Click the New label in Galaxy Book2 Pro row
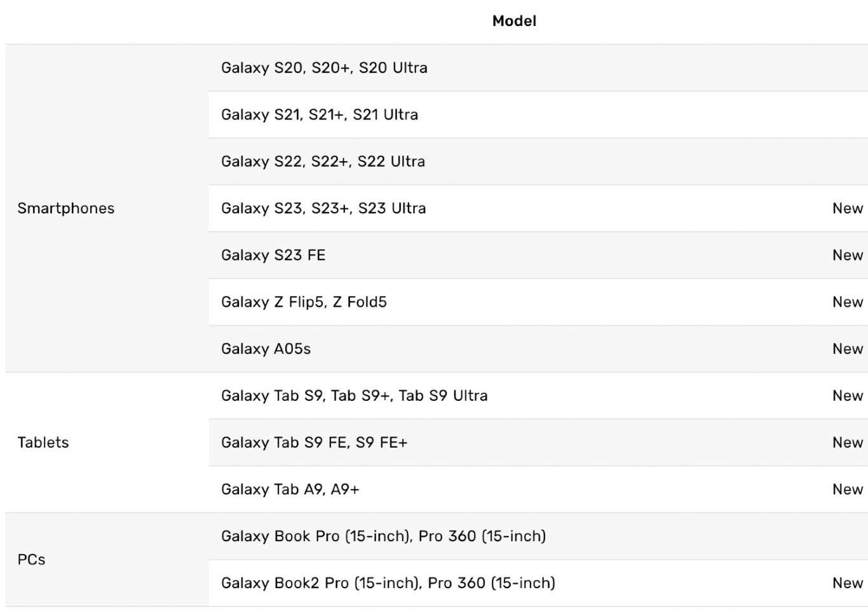Viewport: 868px width, 613px height. pyautogui.click(x=848, y=583)
